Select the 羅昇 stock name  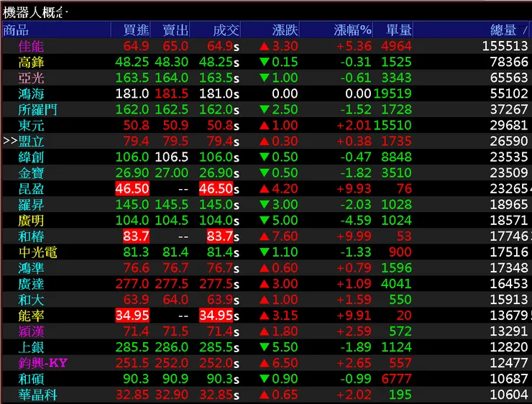[31, 205]
